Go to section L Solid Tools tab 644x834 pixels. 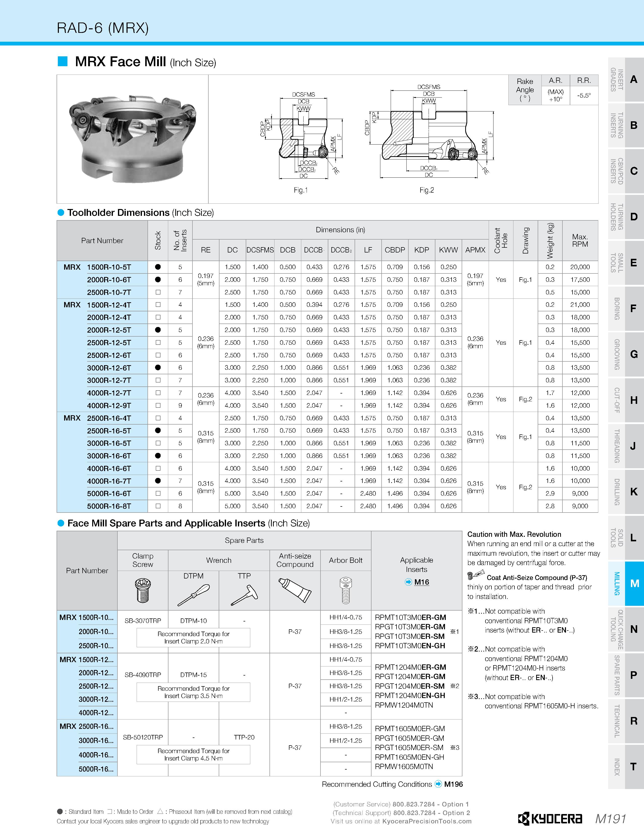(626, 538)
